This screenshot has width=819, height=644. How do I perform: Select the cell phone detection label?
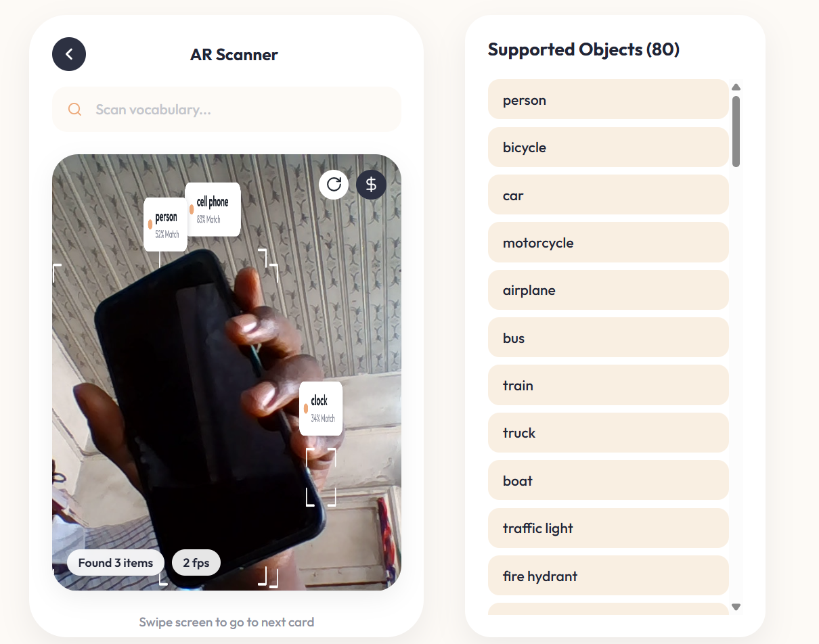(x=213, y=210)
